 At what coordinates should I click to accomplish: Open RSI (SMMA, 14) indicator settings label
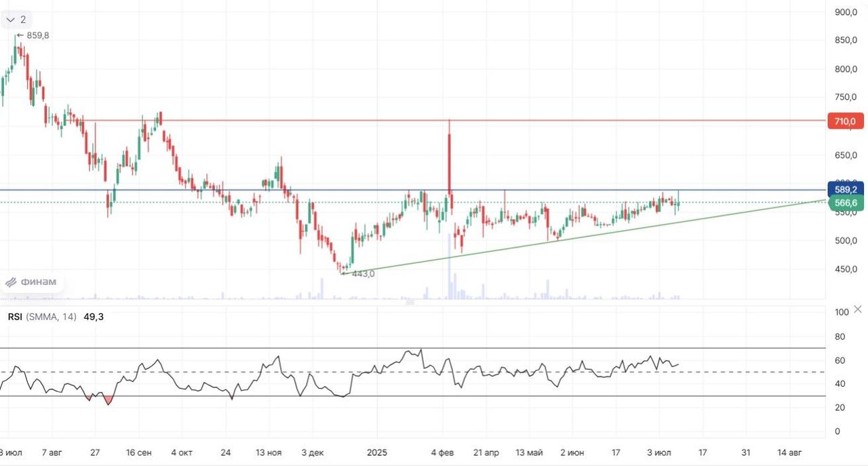[x=42, y=317]
